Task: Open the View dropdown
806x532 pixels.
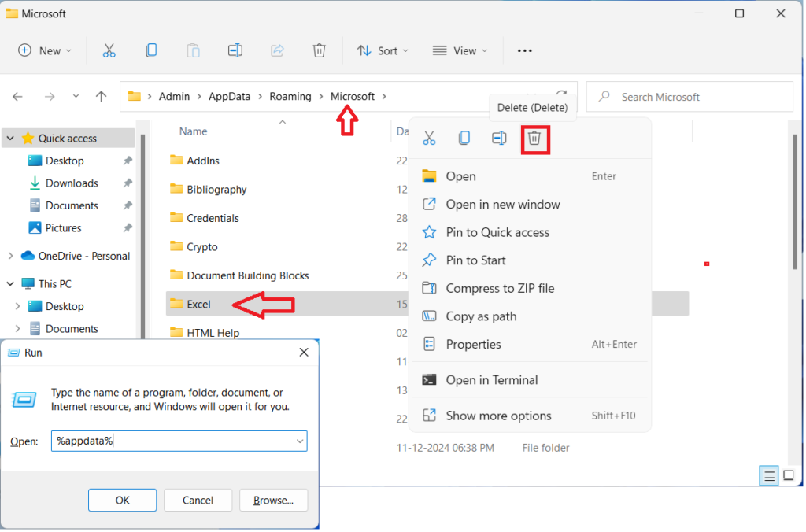Action: [x=460, y=50]
